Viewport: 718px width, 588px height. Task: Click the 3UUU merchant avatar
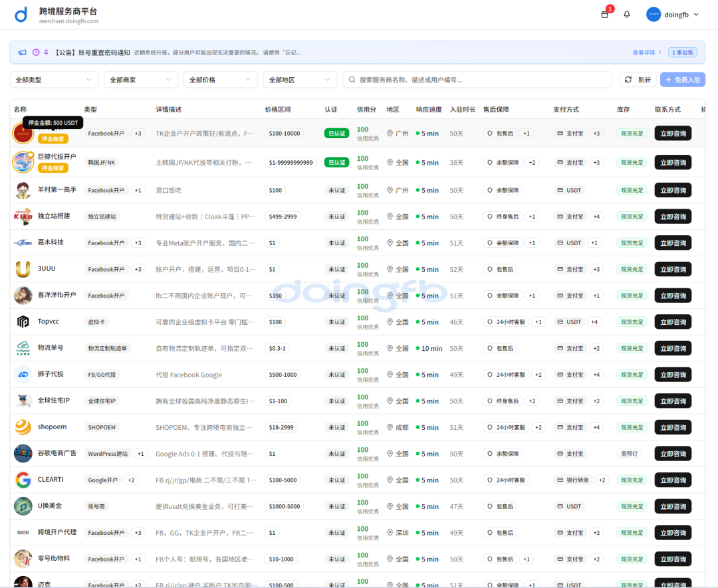pyautogui.click(x=23, y=269)
